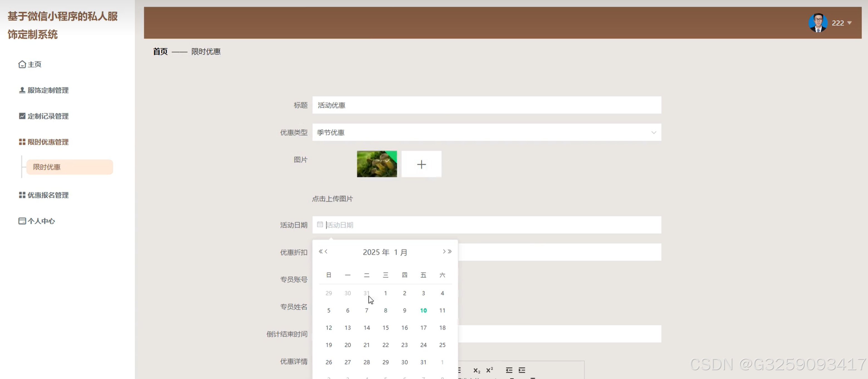Image resolution: width=868 pixels, height=379 pixels.
Task: Click the increase indent icon
Action: point(522,370)
